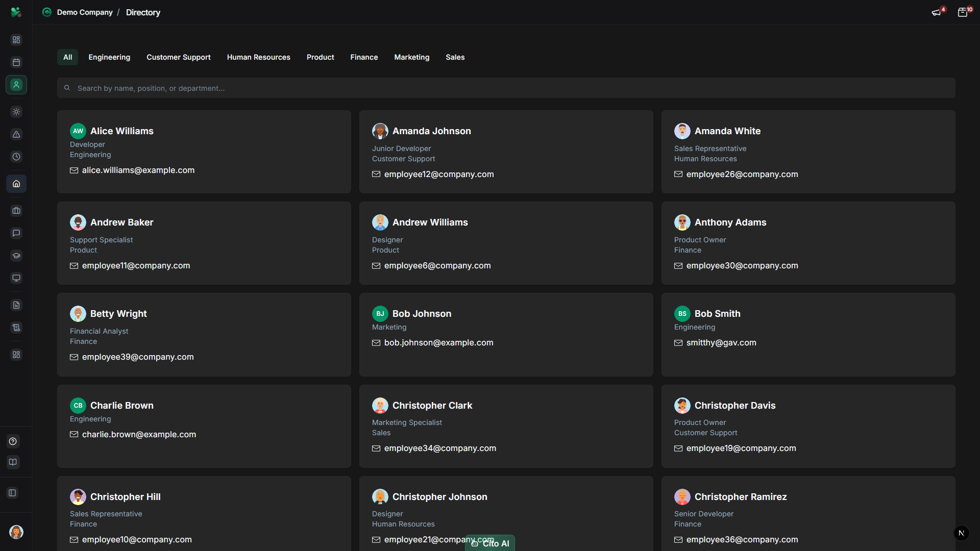This screenshot has width=980, height=551.
Task: Click the briefcase icon in the sidebar
Action: click(16, 211)
